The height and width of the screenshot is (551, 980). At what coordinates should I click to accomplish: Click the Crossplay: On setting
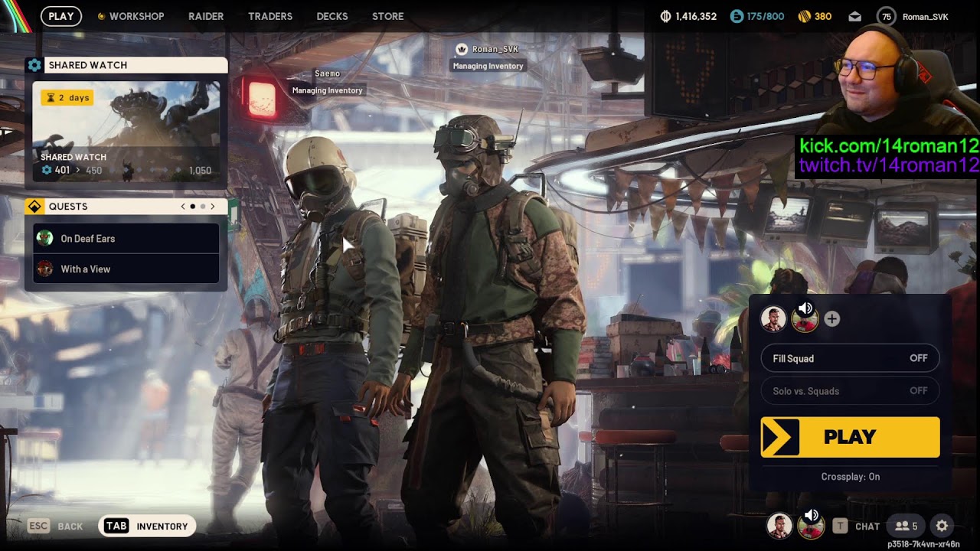[851, 477]
